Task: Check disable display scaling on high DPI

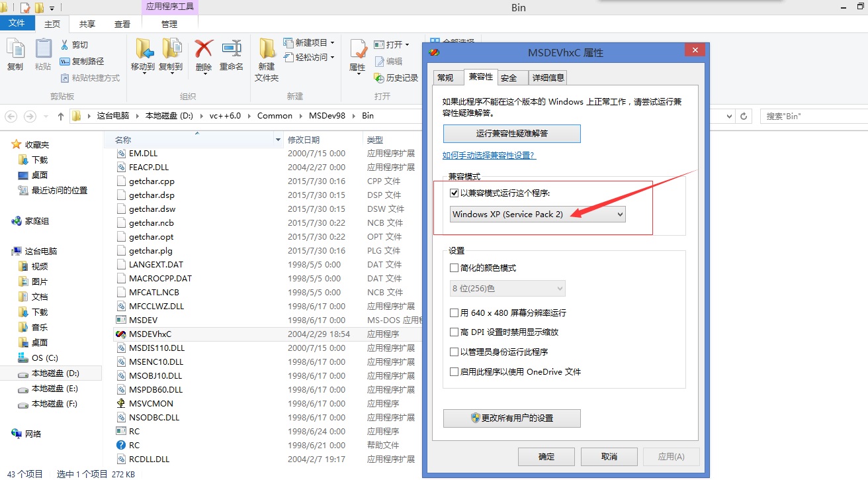Action: click(454, 332)
